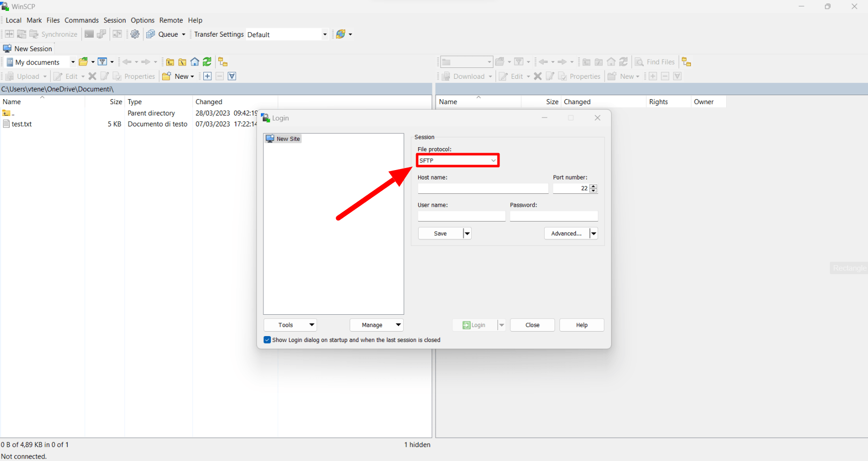The width and height of the screenshot is (868, 461).
Task: Select the New Session tab
Action: tap(28, 49)
